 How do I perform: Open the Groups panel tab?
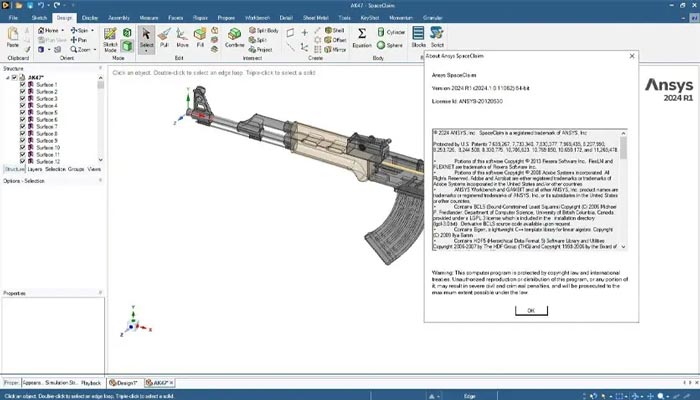[x=76, y=169]
